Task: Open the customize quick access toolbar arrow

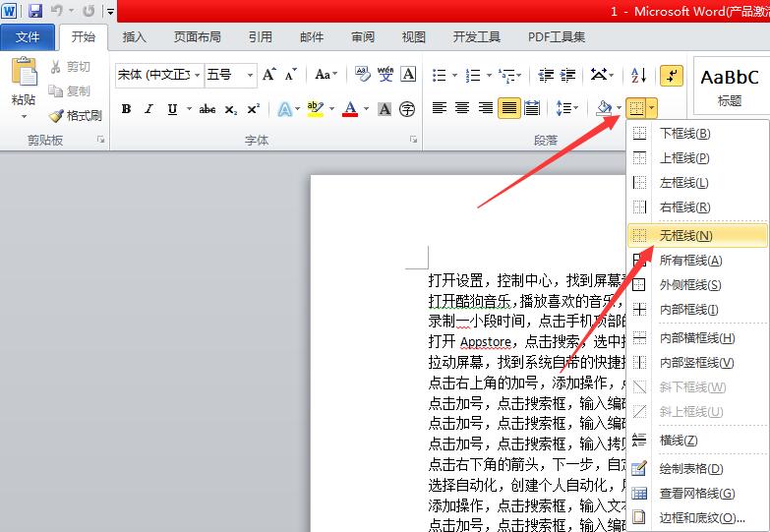Action: (x=110, y=11)
